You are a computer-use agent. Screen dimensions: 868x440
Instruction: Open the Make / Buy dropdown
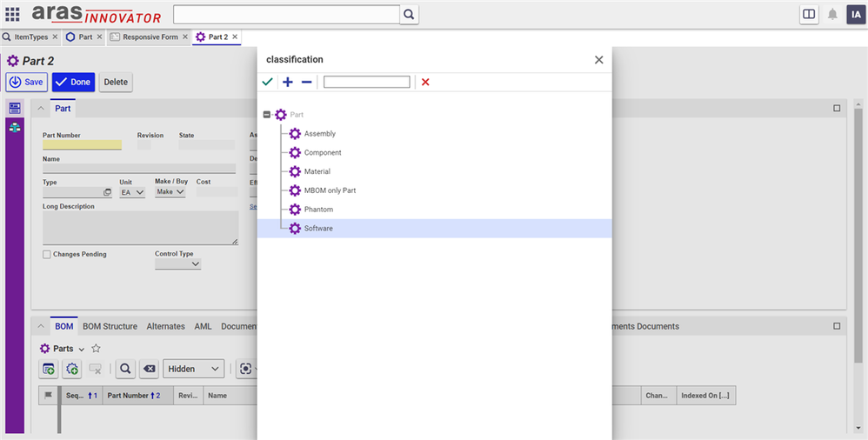(170, 192)
